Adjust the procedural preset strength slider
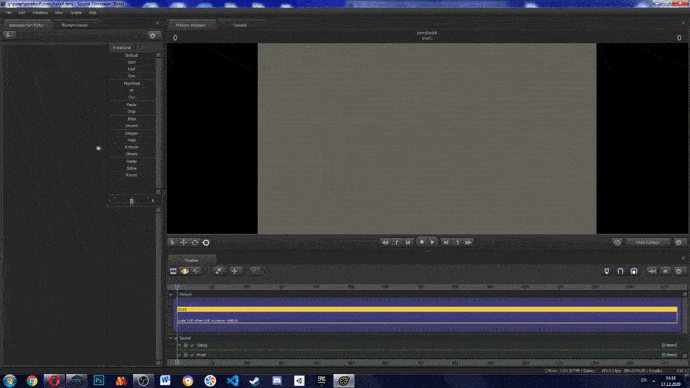Viewport: 690px width, 388px height. click(132, 201)
